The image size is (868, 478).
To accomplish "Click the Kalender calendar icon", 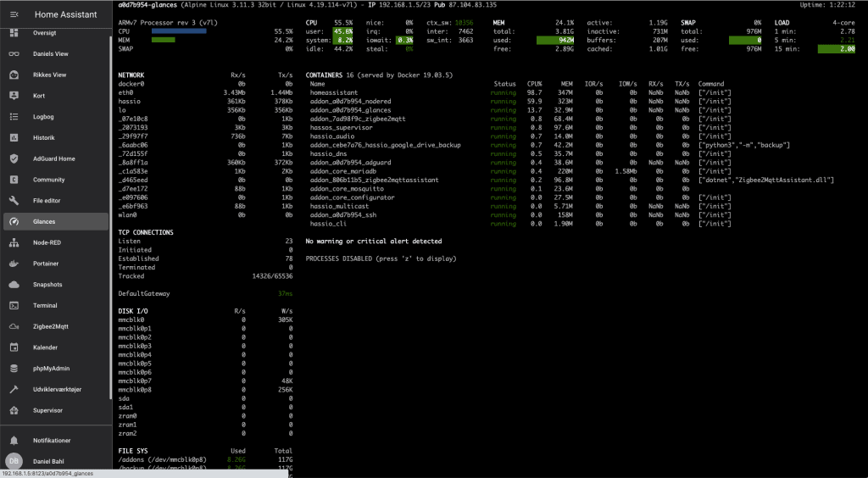I will click(x=14, y=347).
